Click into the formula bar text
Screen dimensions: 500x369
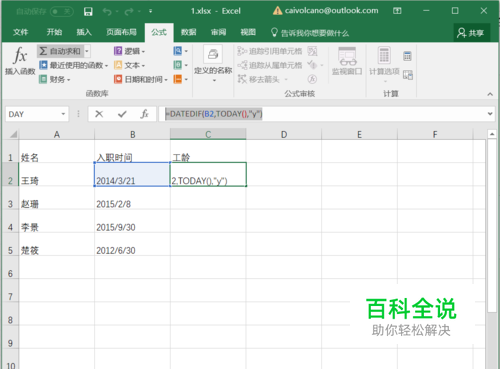(214, 114)
